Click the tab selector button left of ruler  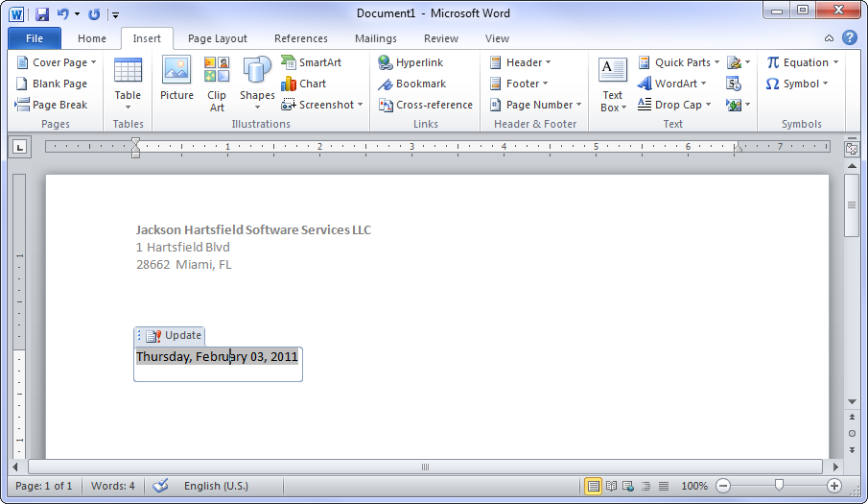point(20,147)
